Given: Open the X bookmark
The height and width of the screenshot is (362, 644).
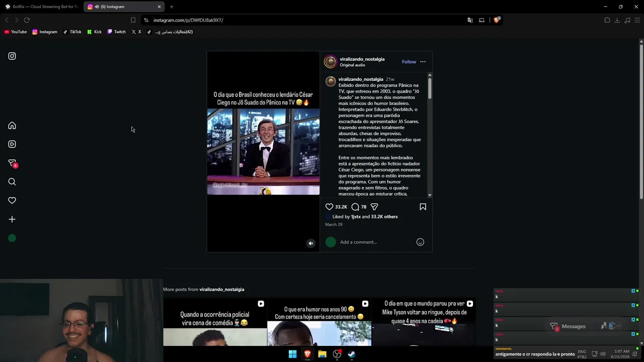Looking at the screenshot, I should pos(136,32).
